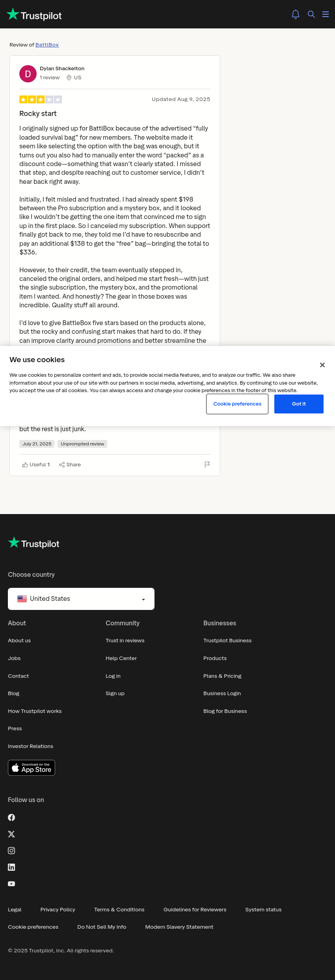Accept cookies with Got it button
The width and height of the screenshot is (335, 980).
click(299, 404)
